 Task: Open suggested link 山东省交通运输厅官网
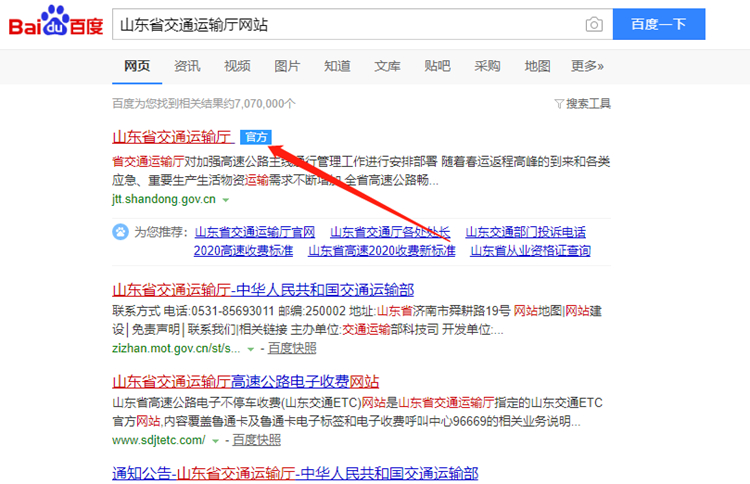pos(255,232)
